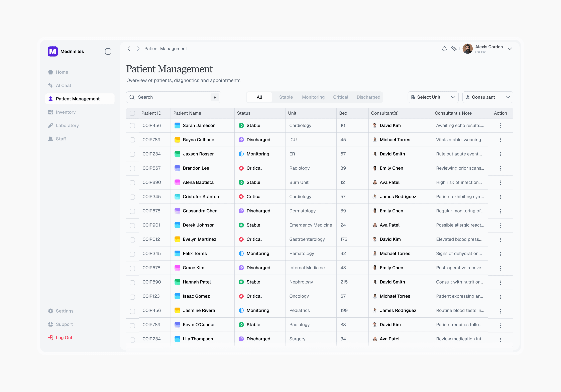561x392 pixels.
Task: Tick checkbox for Rayna Culhane row
Action: tap(132, 140)
